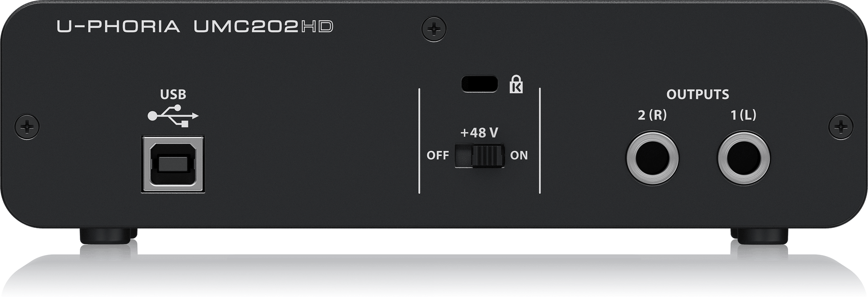Click the 2 (R) output label
Image resolution: width=868 pixels, height=298 pixels.
pos(652,115)
